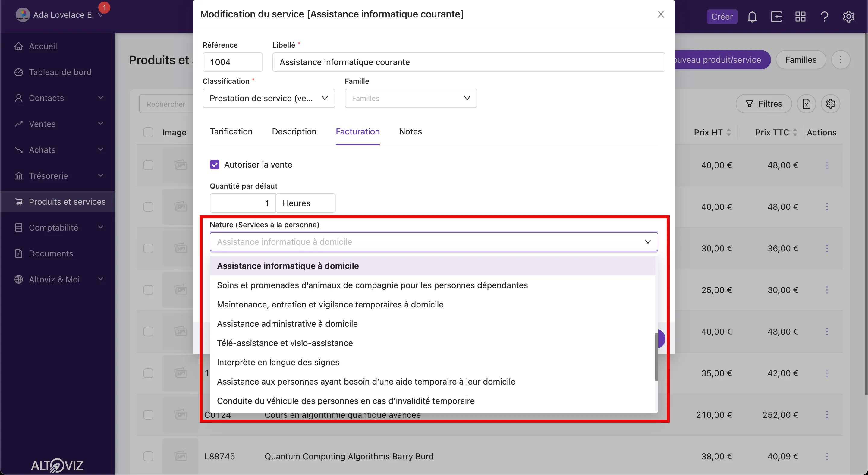The height and width of the screenshot is (475, 868).
Task: Click the Libellé input field
Action: click(x=469, y=62)
